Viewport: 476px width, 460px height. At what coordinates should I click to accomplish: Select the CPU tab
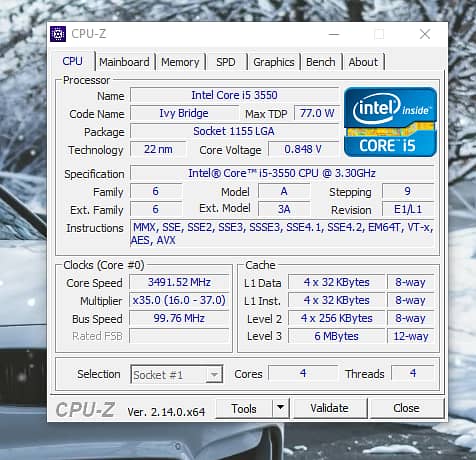pyautogui.click(x=72, y=61)
